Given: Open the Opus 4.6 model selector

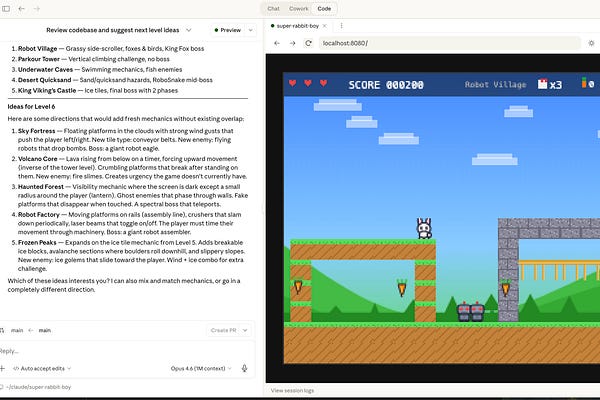Looking at the screenshot, I should pyautogui.click(x=201, y=368).
